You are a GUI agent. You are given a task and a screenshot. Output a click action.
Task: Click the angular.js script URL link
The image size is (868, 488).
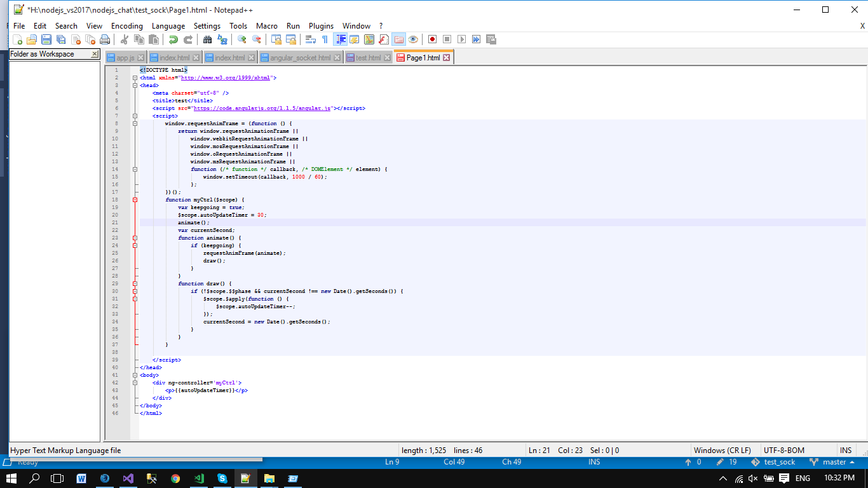click(x=262, y=108)
